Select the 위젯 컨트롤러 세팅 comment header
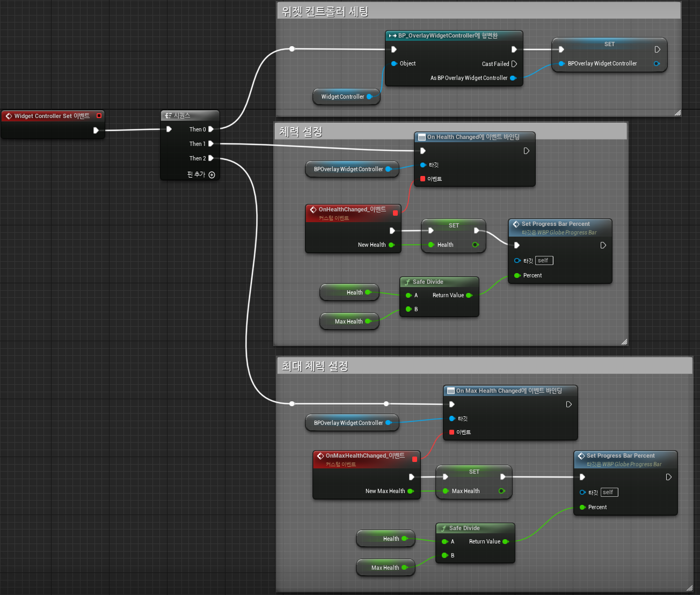700x595 pixels. (x=479, y=11)
